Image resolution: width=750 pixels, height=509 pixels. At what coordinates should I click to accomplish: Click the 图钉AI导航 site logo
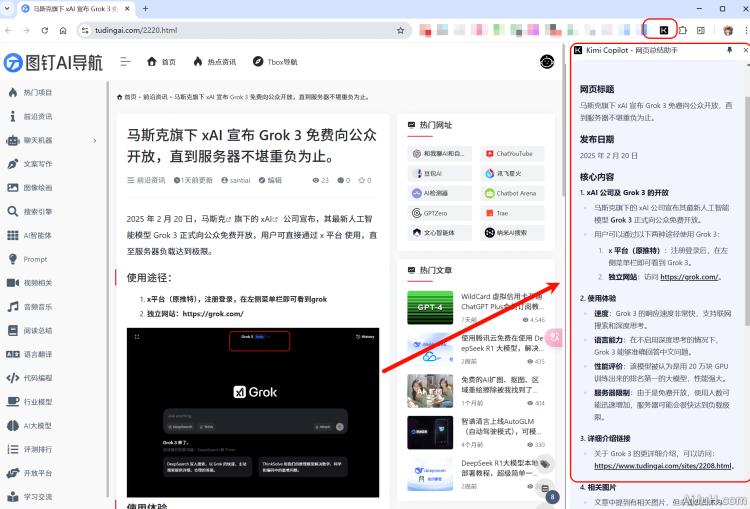click(53, 62)
